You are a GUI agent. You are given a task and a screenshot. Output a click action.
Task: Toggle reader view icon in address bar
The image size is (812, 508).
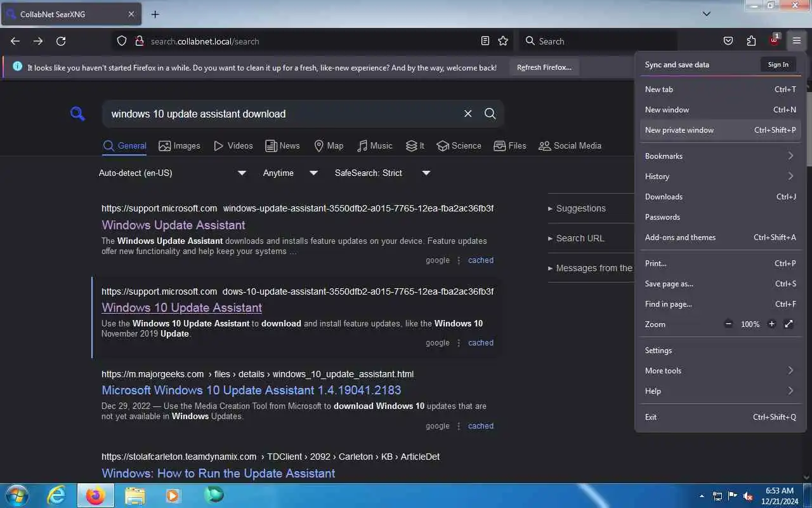(x=485, y=41)
